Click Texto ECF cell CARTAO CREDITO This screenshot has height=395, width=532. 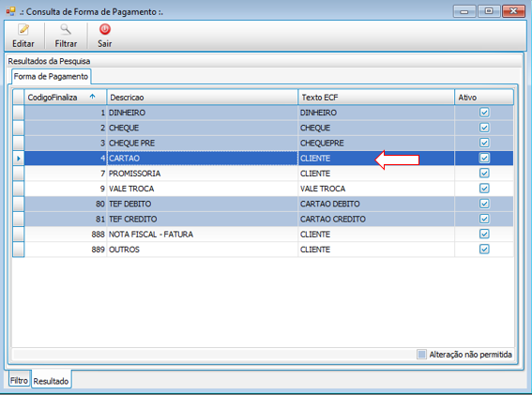[376, 220]
